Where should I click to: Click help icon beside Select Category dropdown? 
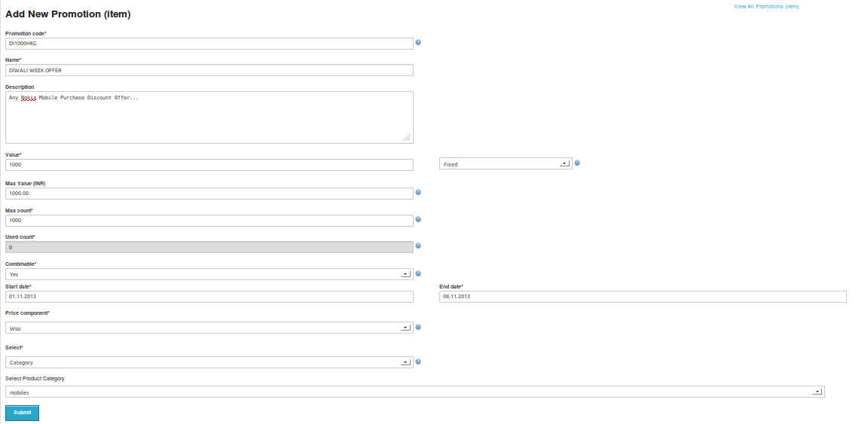pos(418,361)
